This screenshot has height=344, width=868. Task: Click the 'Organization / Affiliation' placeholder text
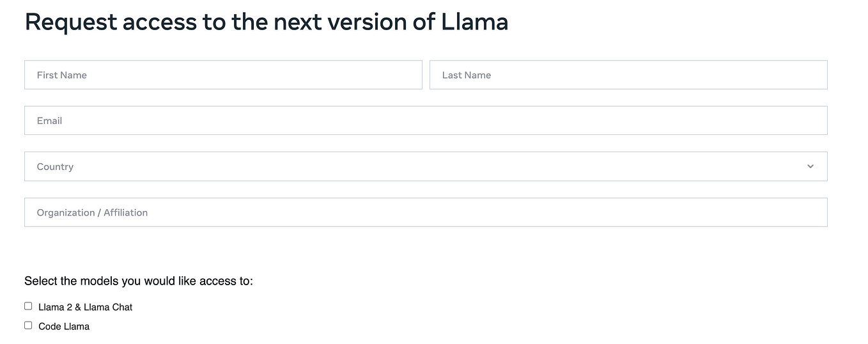click(x=92, y=212)
